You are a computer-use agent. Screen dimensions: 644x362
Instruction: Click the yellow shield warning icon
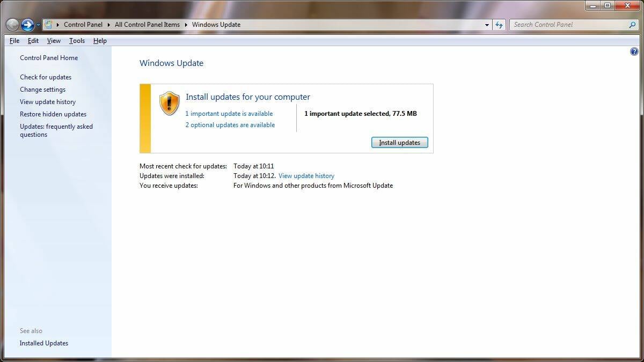coord(170,103)
